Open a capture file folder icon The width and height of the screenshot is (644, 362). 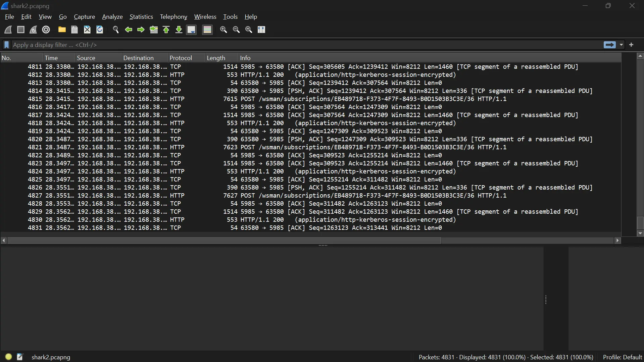[62, 30]
